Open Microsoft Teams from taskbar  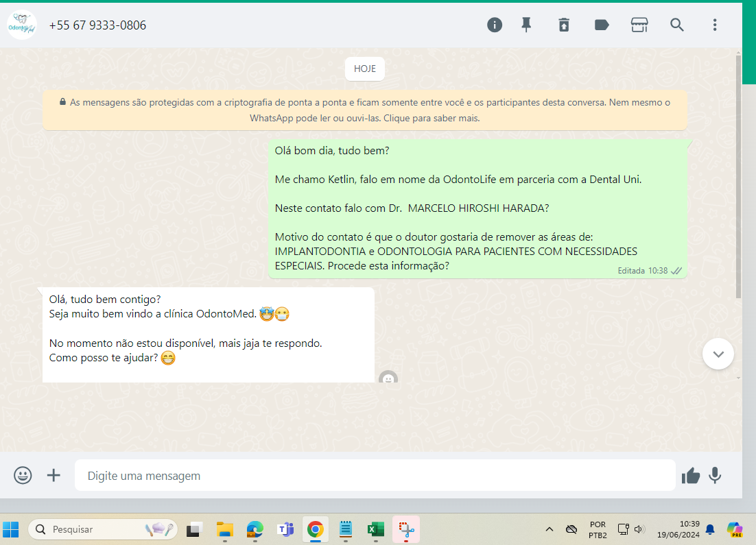point(285,529)
